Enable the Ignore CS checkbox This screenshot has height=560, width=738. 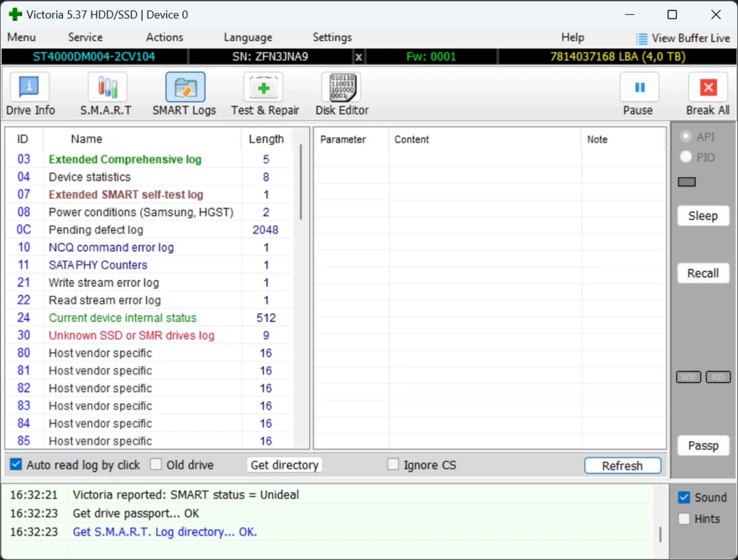point(394,465)
